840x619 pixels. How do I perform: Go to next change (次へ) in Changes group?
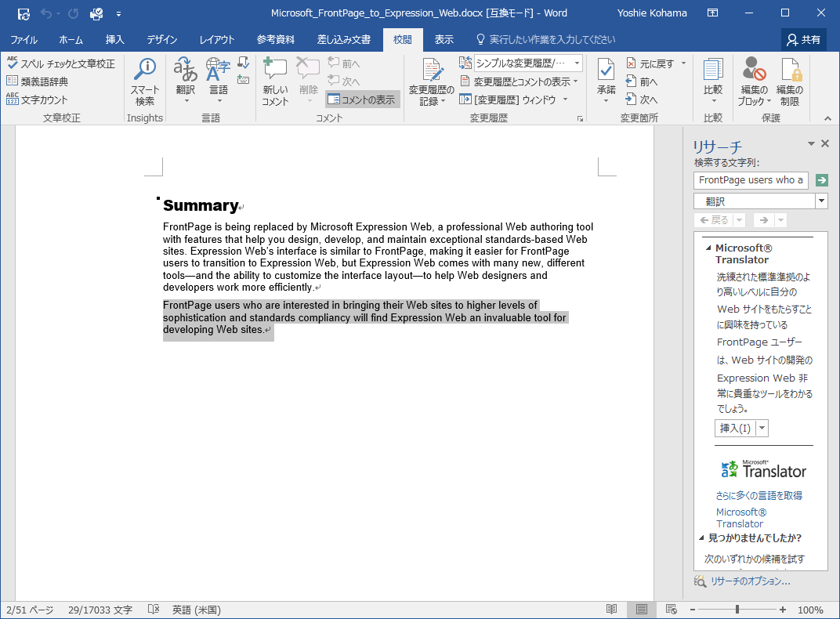pos(642,100)
